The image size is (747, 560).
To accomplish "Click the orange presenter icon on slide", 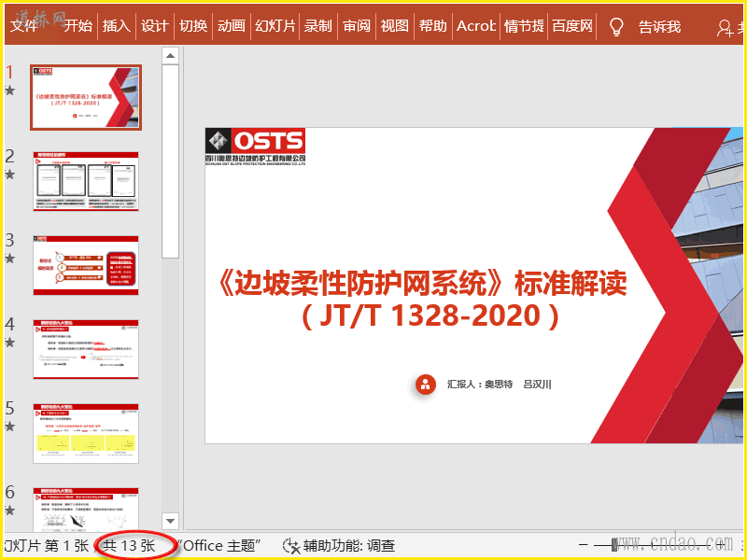I will pos(426,385).
